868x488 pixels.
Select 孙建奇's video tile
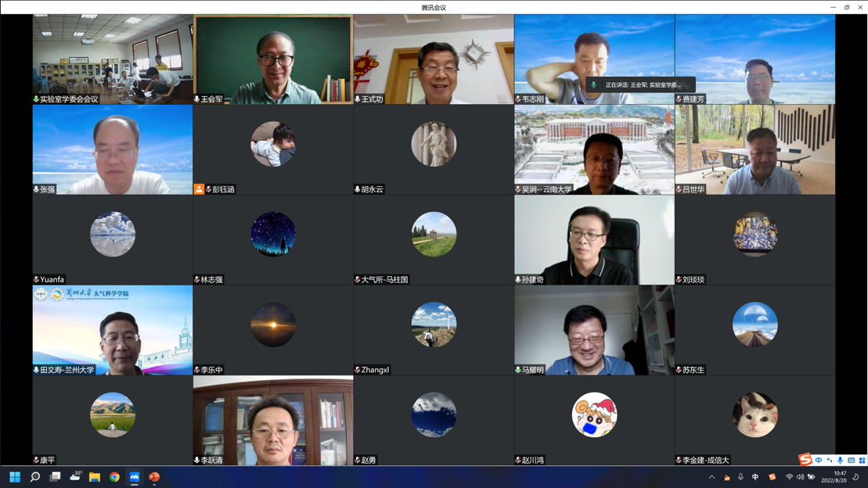tap(594, 239)
